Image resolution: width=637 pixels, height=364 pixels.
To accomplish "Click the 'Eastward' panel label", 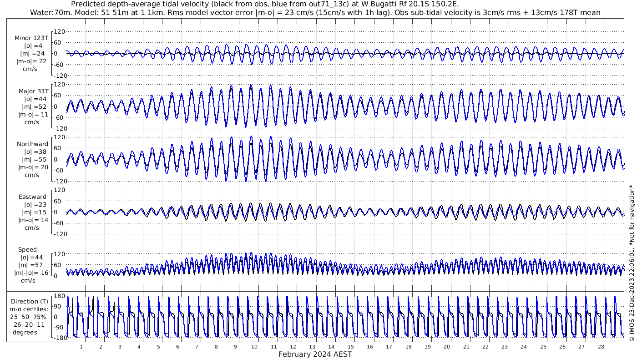I will click(32, 197).
